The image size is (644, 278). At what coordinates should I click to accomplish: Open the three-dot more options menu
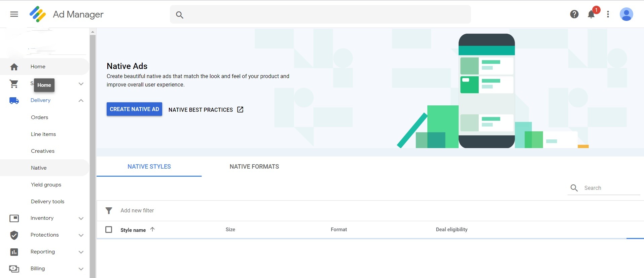[608, 14]
